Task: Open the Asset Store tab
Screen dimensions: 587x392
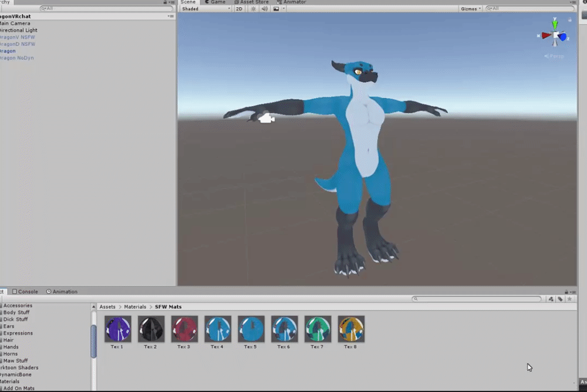Action: coord(251,2)
